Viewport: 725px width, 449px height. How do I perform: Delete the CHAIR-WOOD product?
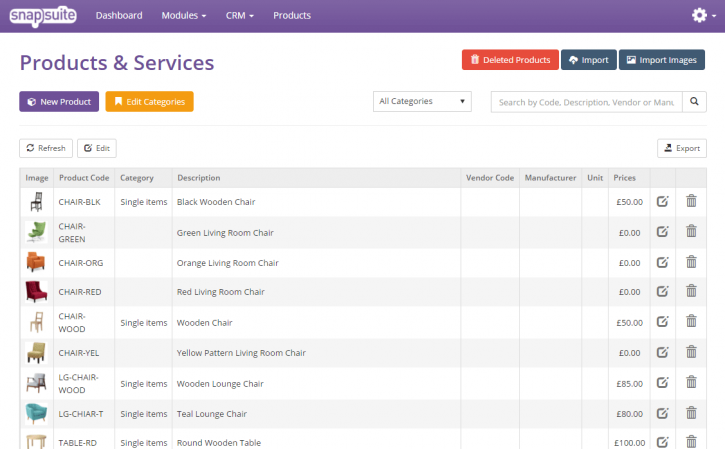(x=691, y=321)
